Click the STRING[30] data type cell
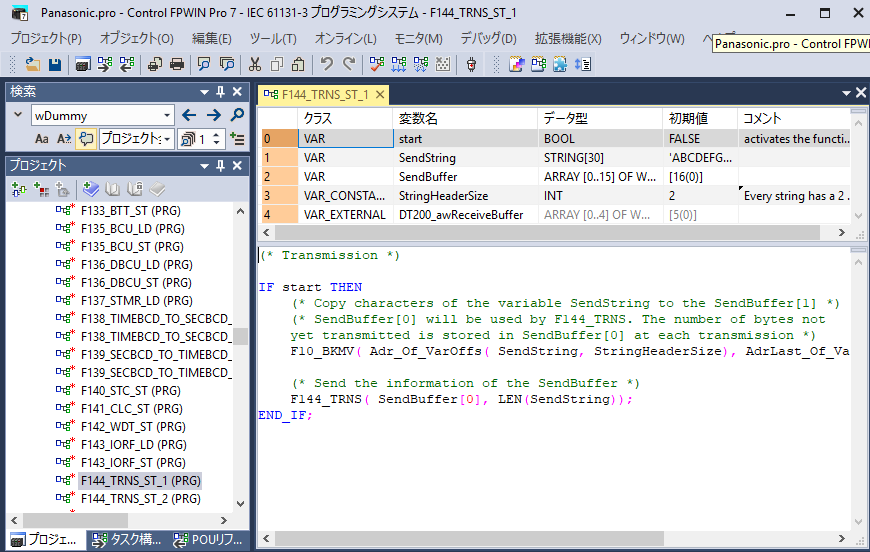870x552 pixels. [x=600, y=158]
